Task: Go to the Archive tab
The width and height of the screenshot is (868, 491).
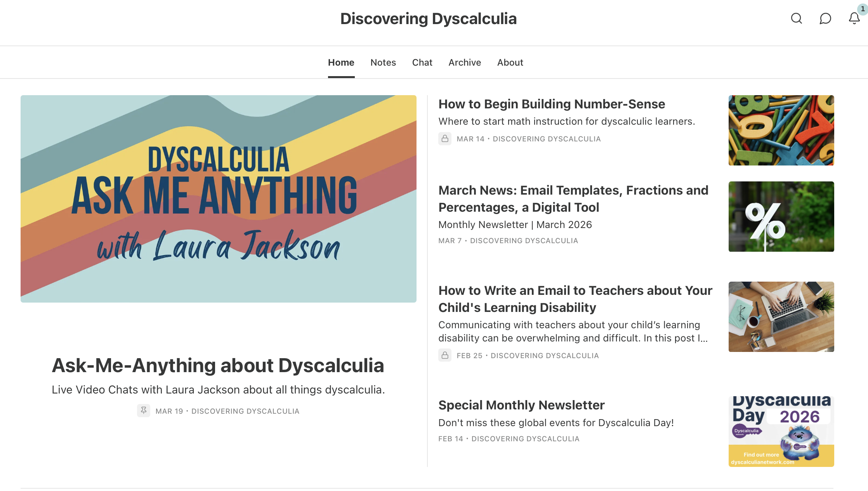Action: (x=465, y=63)
